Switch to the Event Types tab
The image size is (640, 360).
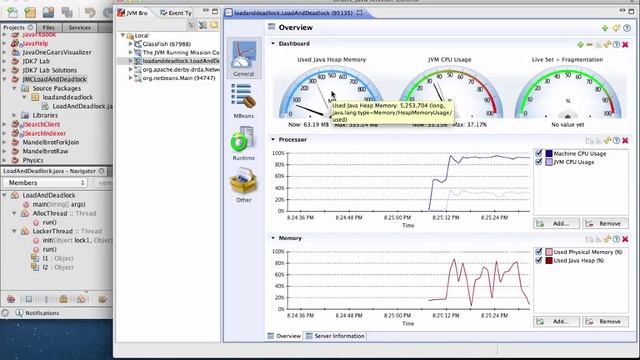coord(176,13)
